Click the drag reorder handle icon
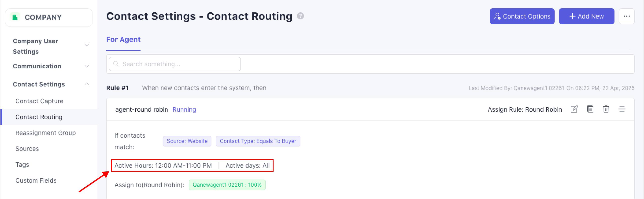Image resolution: width=644 pixels, height=199 pixels. click(x=622, y=109)
